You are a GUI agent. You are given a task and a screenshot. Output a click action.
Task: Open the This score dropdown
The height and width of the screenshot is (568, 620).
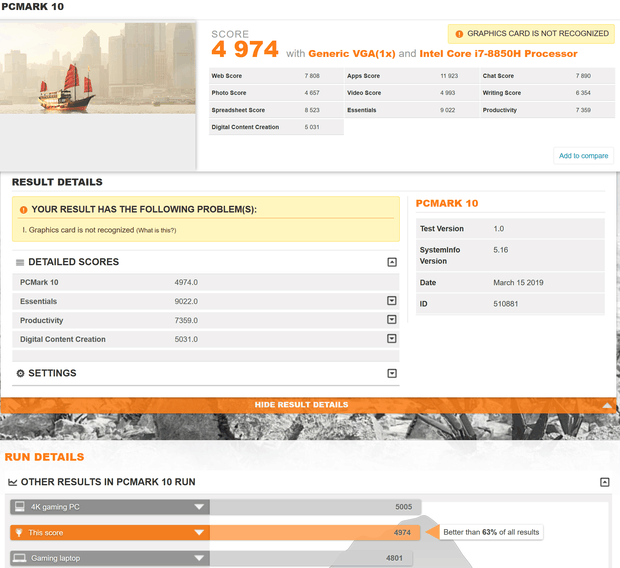coord(199,532)
